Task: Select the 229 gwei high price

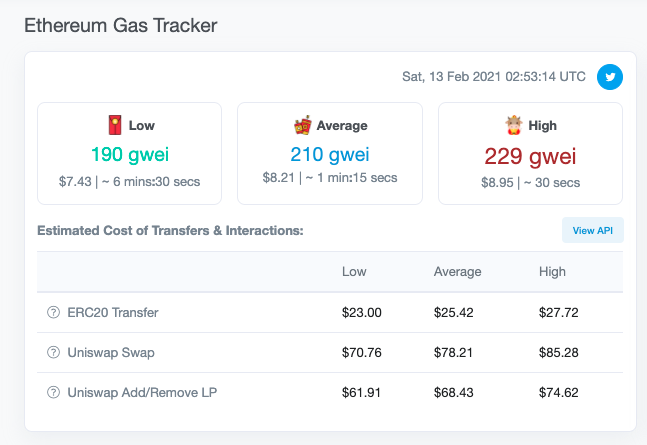Action: (x=530, y=156)
